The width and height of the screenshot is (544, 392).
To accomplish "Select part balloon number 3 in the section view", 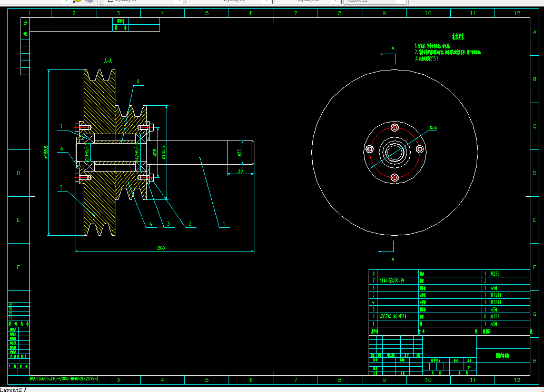I will click(169, 224).
